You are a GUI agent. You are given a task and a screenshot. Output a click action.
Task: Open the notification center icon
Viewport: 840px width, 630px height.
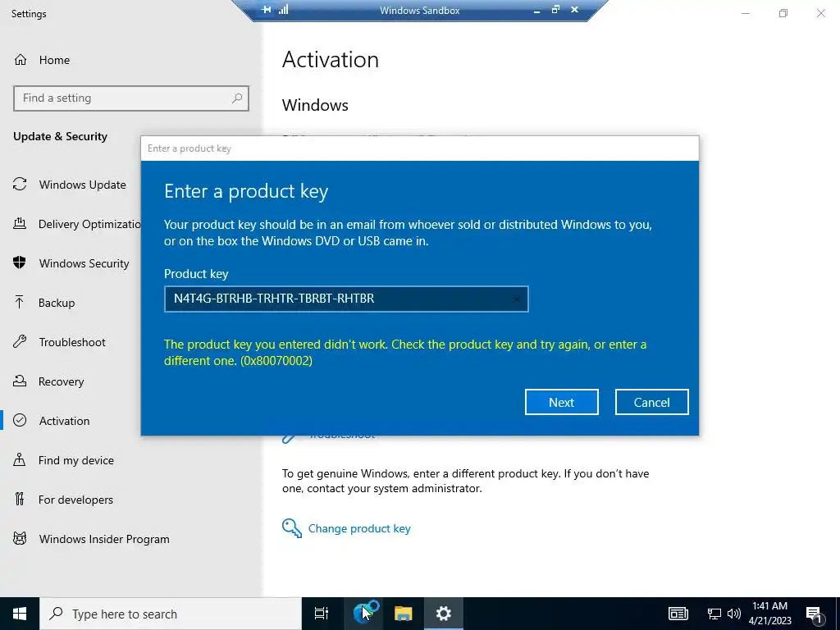[x=815, y=614]
